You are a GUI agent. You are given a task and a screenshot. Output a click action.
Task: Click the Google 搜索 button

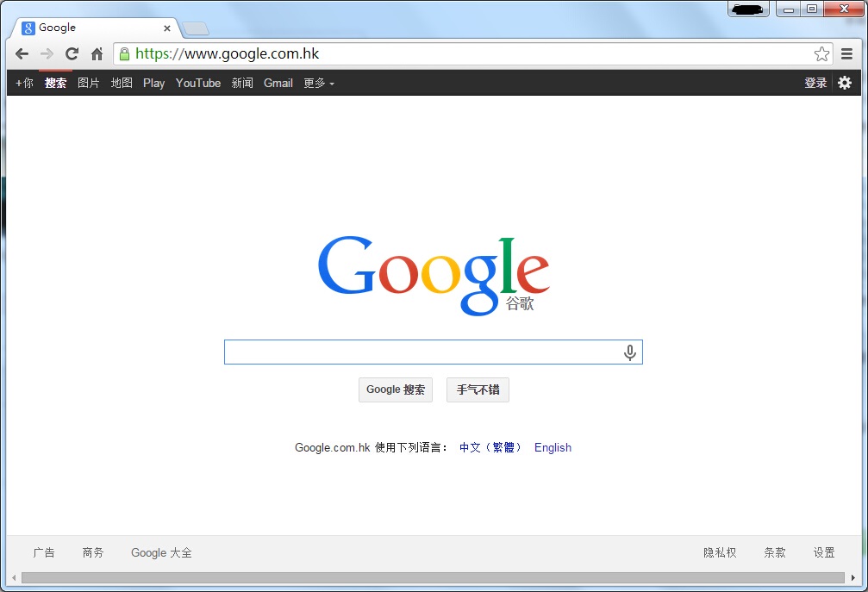(x=396, y=389)
